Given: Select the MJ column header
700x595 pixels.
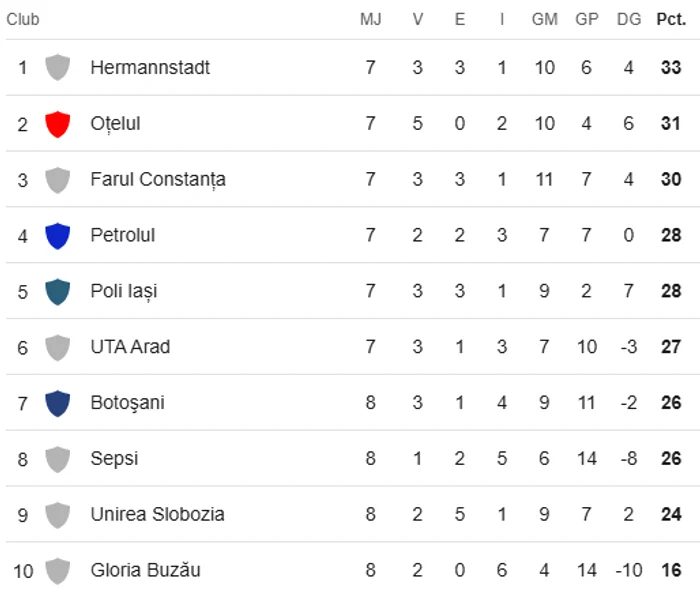Looking at the screenshot, I should [371, 19].
